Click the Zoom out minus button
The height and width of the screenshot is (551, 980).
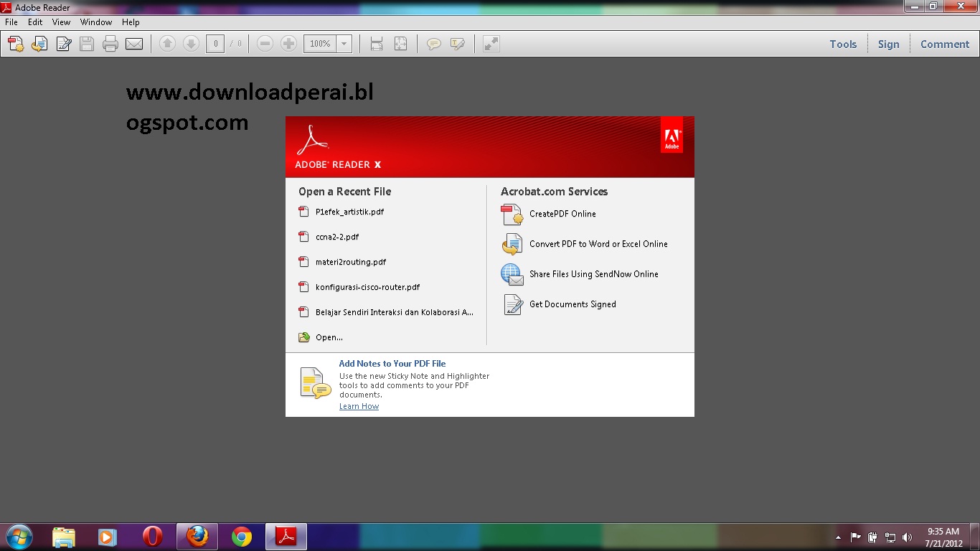pos(265,44)
